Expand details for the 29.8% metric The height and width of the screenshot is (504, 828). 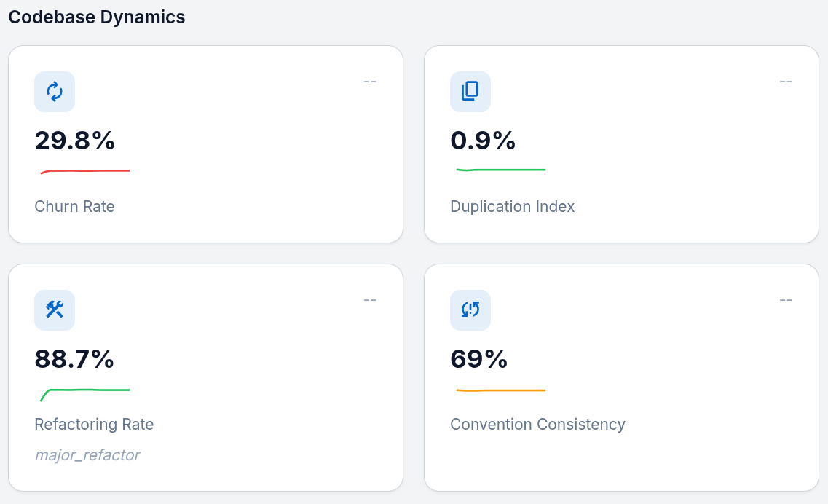pos(74,141)
